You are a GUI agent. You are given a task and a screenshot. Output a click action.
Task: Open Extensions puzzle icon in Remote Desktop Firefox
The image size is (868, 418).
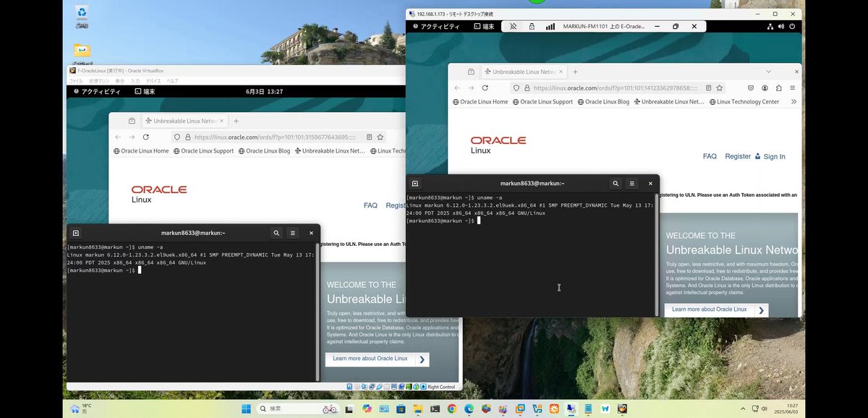778,88
